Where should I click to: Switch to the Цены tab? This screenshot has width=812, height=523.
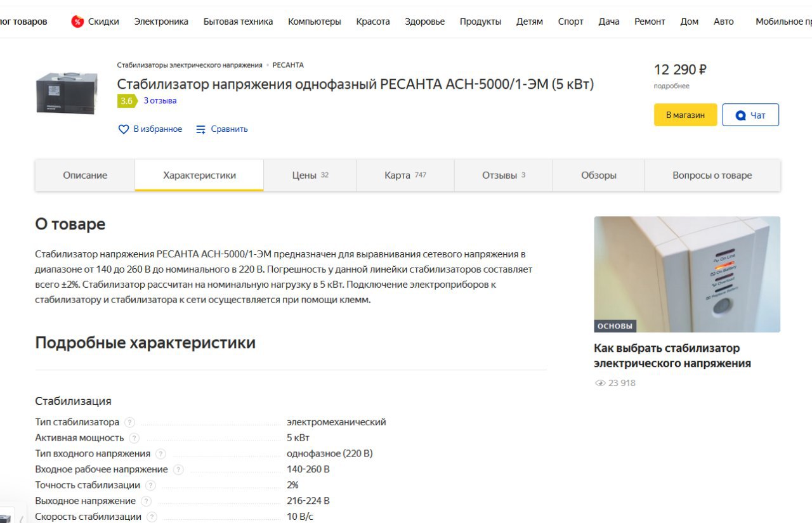(310, 176)
